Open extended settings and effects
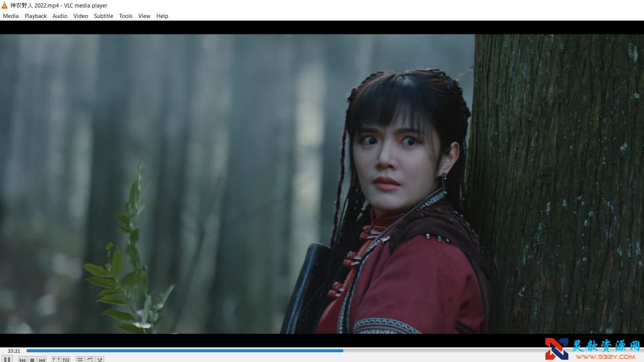This screenshot has width=644, height=362. (66, 359)
